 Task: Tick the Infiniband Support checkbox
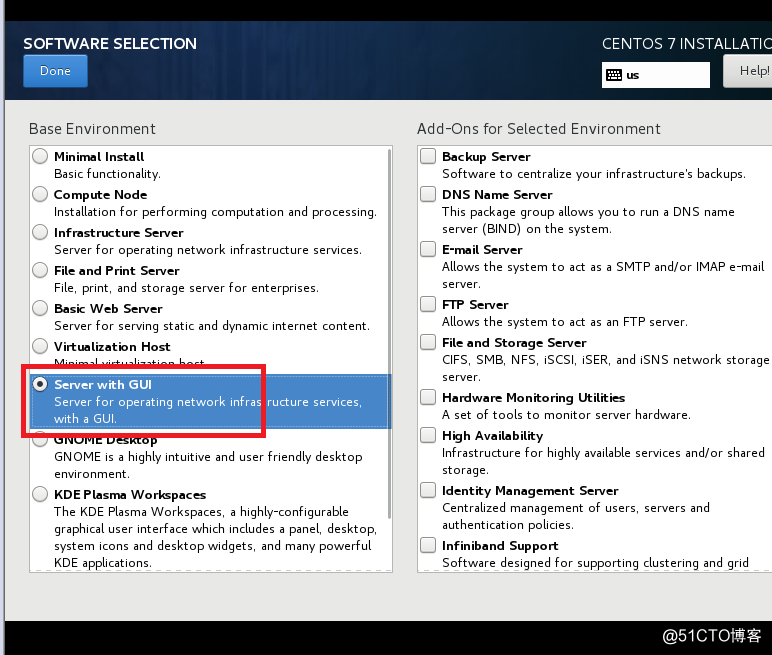428,545
